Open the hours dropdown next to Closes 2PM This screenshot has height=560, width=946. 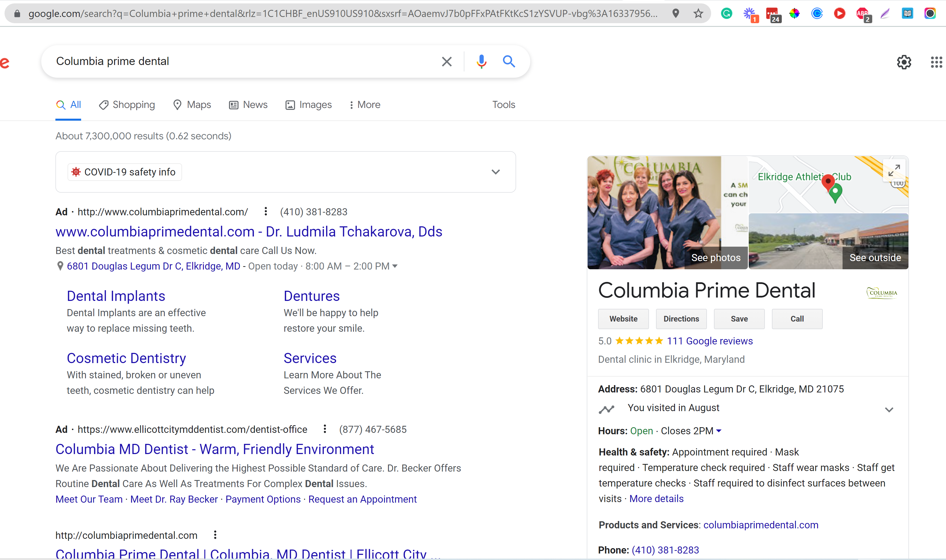719,431
